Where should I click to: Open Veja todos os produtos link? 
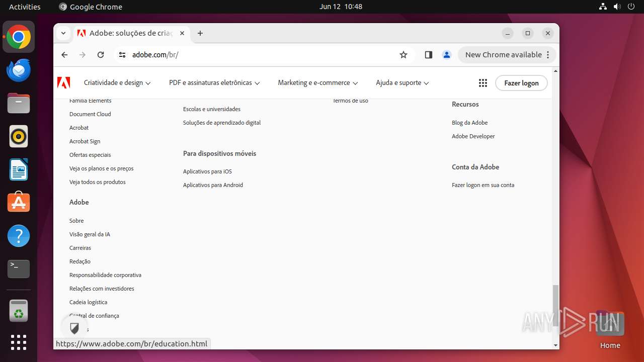[x=98, y=182]
